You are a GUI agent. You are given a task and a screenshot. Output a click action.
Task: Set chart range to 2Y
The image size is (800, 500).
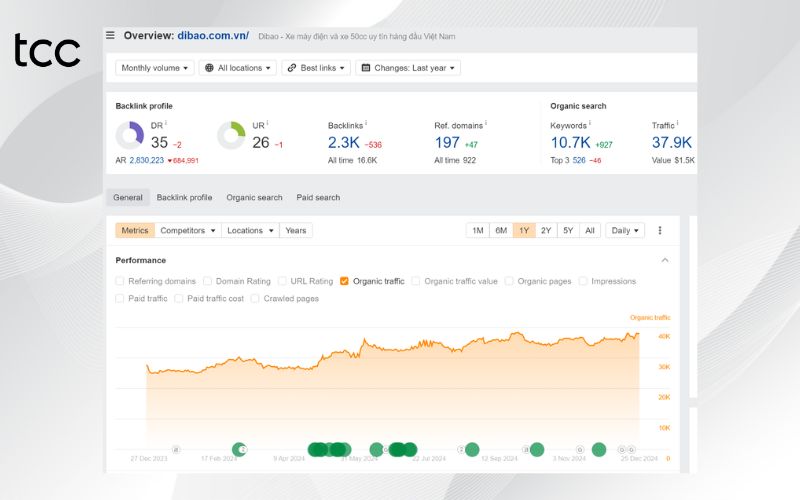click(x=546, y=231)
